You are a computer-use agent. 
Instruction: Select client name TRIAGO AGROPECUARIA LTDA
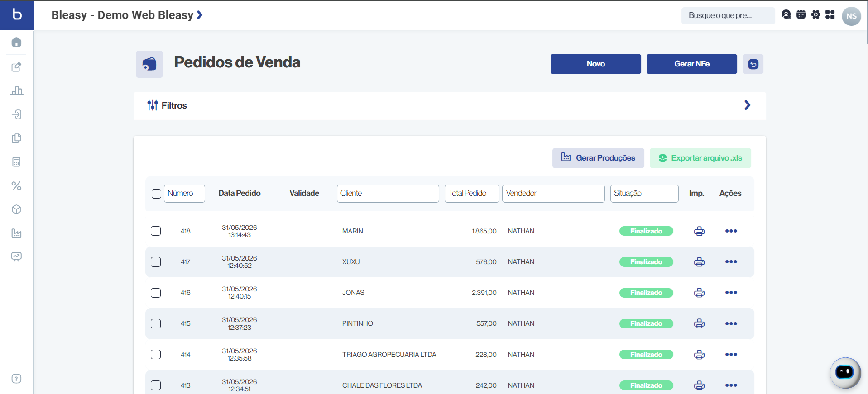pyautogui.click(x=389, y=355)
